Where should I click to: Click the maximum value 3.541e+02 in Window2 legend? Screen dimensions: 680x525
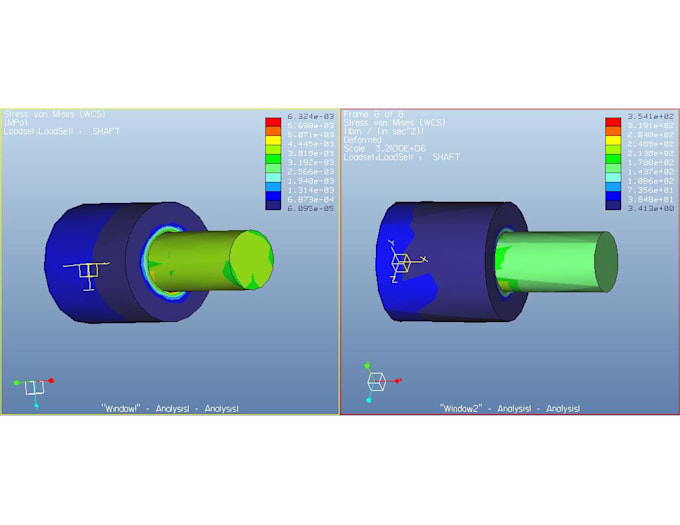point(651,116)
